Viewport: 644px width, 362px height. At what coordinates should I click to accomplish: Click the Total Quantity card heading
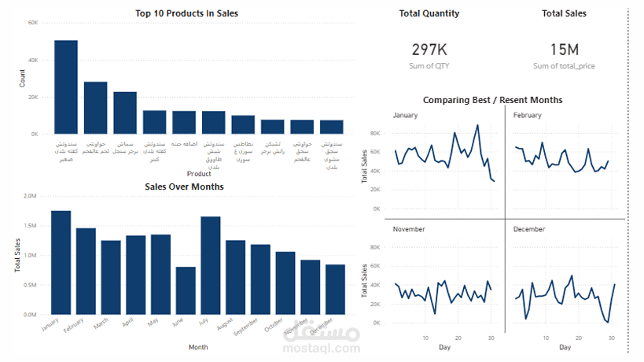tap(429, 13)
